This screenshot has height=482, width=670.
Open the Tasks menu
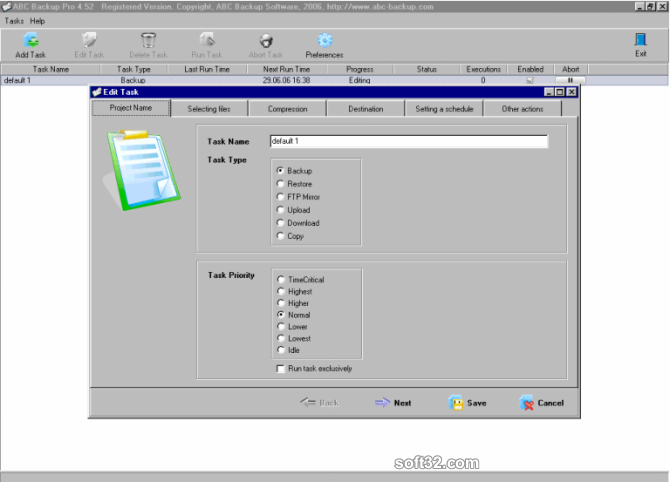(x=14, y=21)
